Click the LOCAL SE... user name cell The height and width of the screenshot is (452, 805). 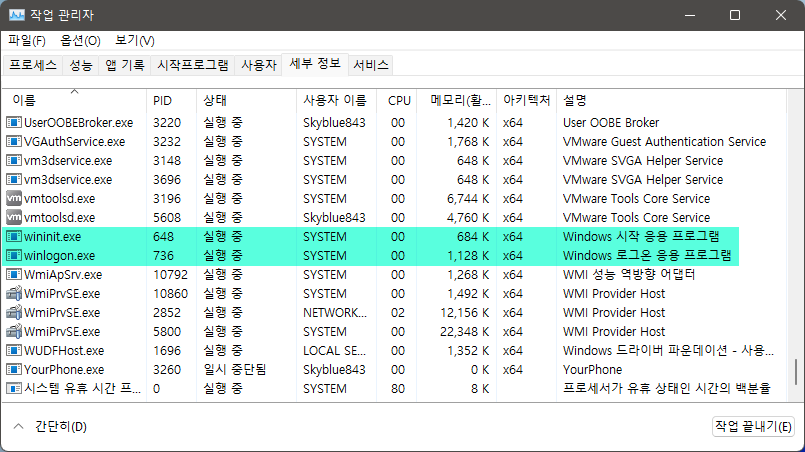pos(334,350)
